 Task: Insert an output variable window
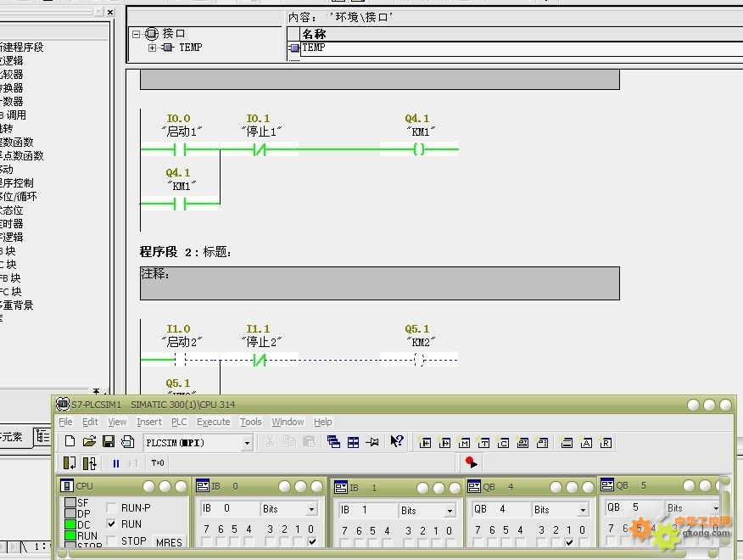[444, 442]
